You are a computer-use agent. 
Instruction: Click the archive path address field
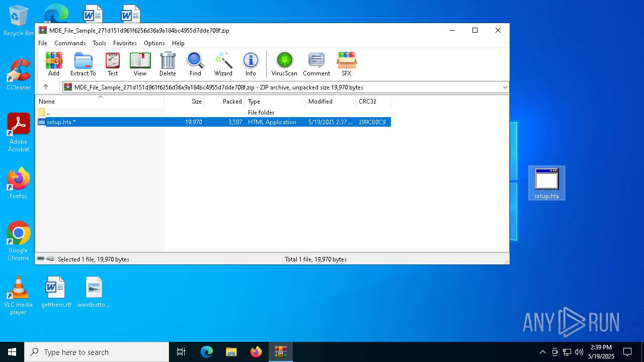(285, 87)
